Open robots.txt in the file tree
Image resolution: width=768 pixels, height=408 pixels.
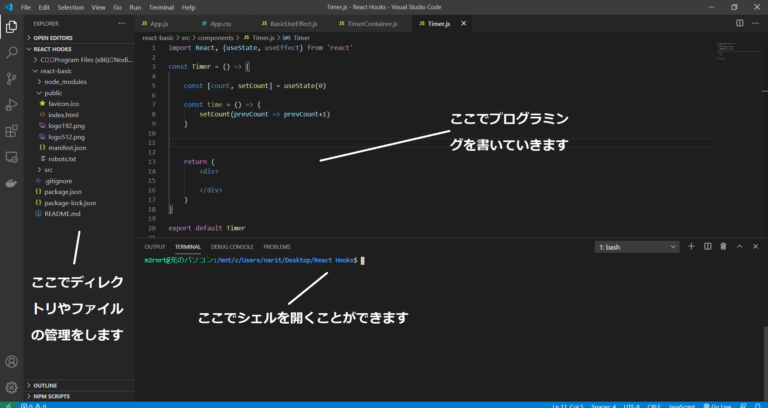point(79,159)
